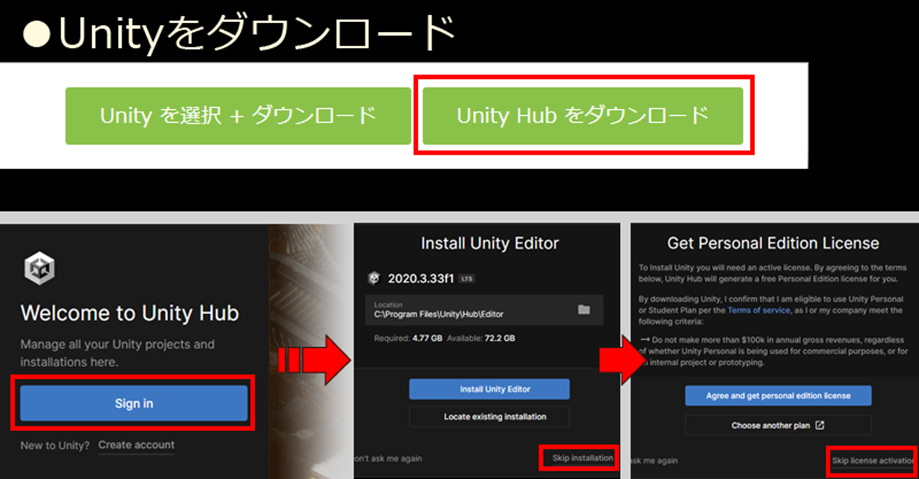
Task: Click the Unity icon beside 2020.3.33f1
Action: tap(374, 278)
